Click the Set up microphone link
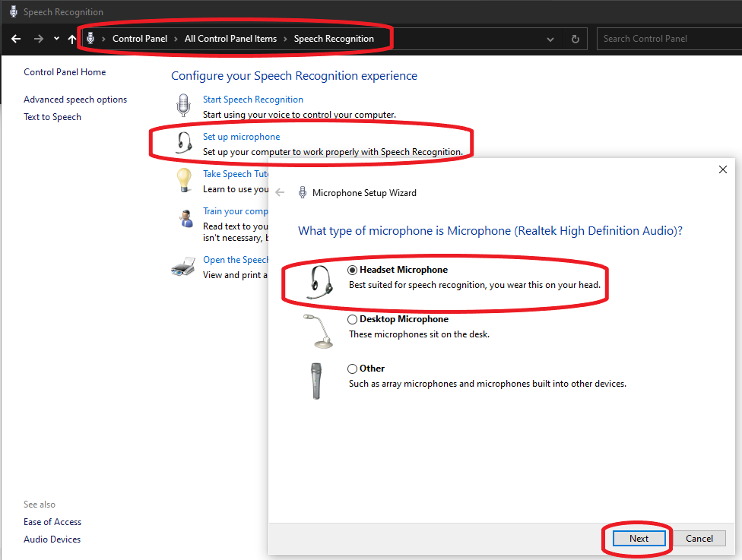The height and width of the screenshot is (560, 742). [x=241, y=137]
